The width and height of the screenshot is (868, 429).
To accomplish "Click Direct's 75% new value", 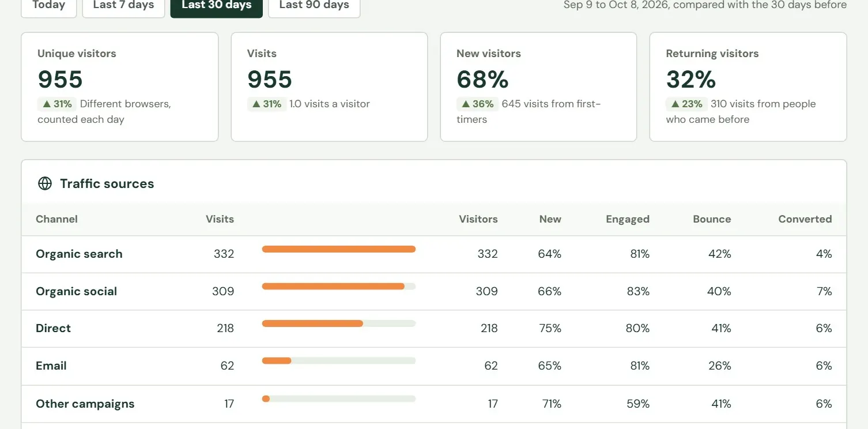I will pyautogui.click(x=550, y=328).
